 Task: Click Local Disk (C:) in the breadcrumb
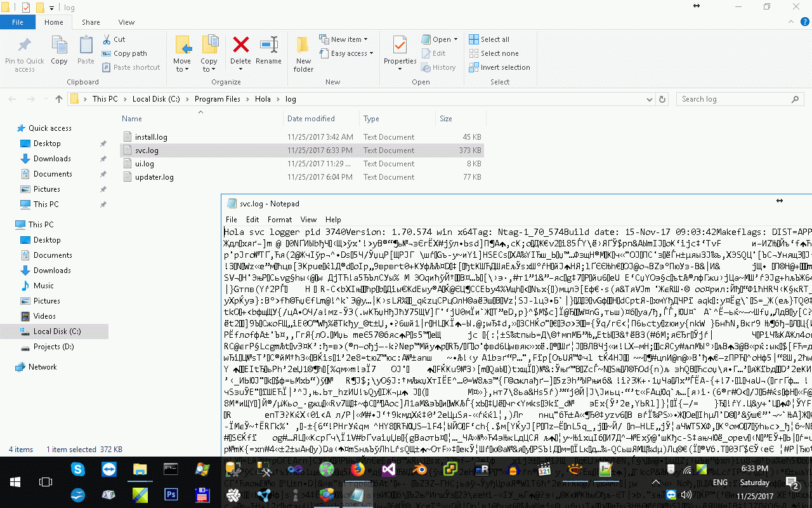pos(156,99)
